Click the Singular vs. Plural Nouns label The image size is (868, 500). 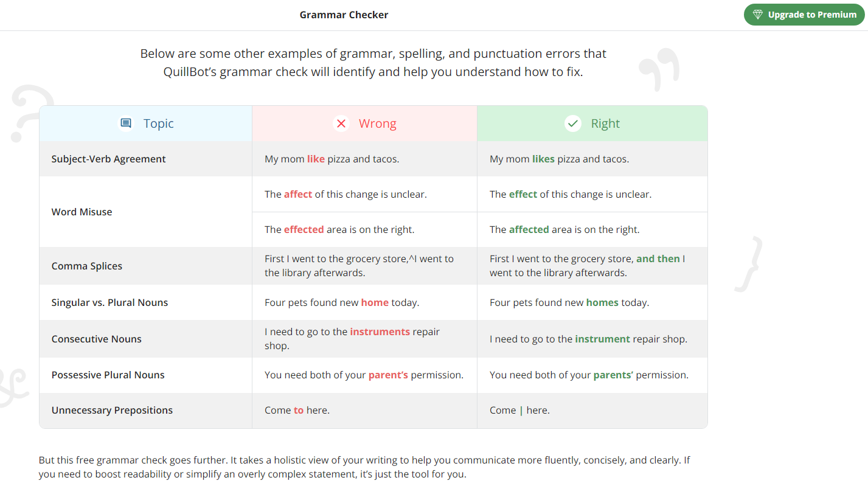coord(109,302)
